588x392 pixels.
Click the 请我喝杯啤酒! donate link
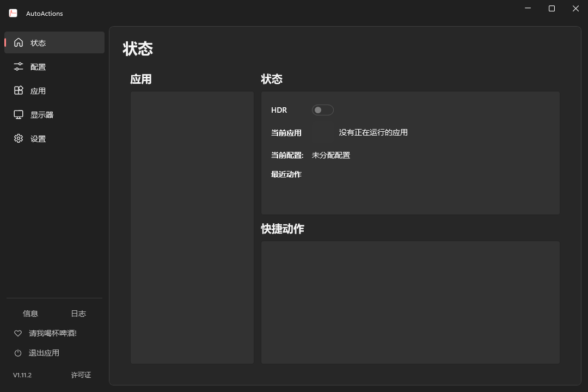(x=52, y=333)
